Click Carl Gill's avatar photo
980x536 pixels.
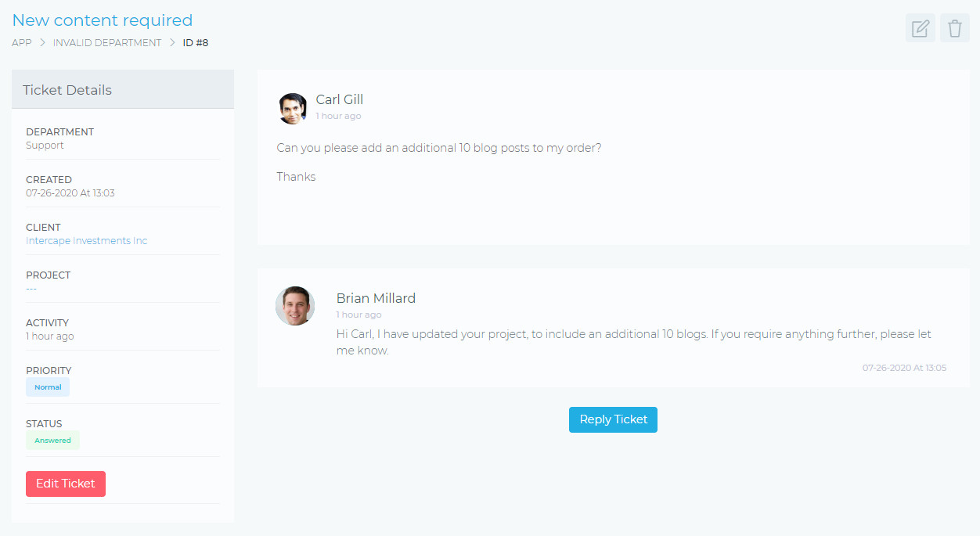point(293,109)
